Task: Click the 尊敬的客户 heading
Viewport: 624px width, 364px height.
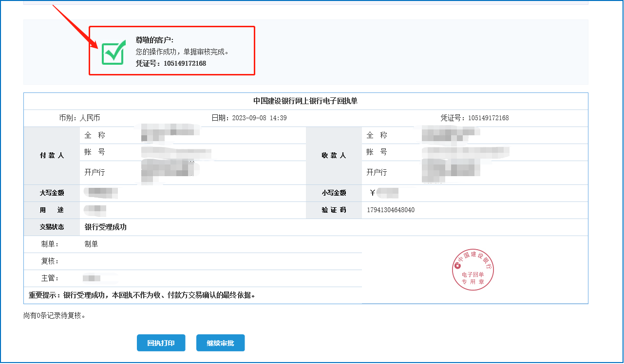Action: pos(154,40)
